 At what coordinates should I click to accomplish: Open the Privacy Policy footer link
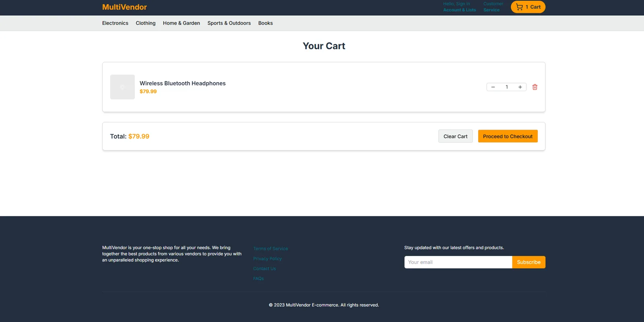point(267,259)
